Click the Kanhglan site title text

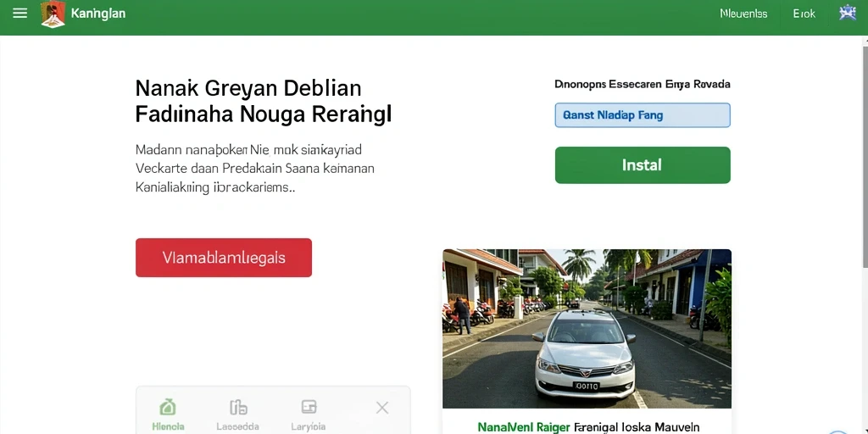click(x=98, y=14)
